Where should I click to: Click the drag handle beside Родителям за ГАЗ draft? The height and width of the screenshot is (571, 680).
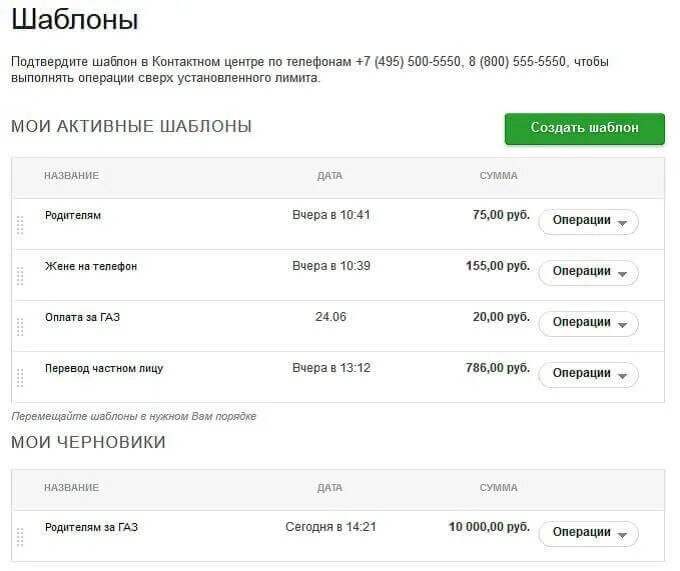click(20, 537)
